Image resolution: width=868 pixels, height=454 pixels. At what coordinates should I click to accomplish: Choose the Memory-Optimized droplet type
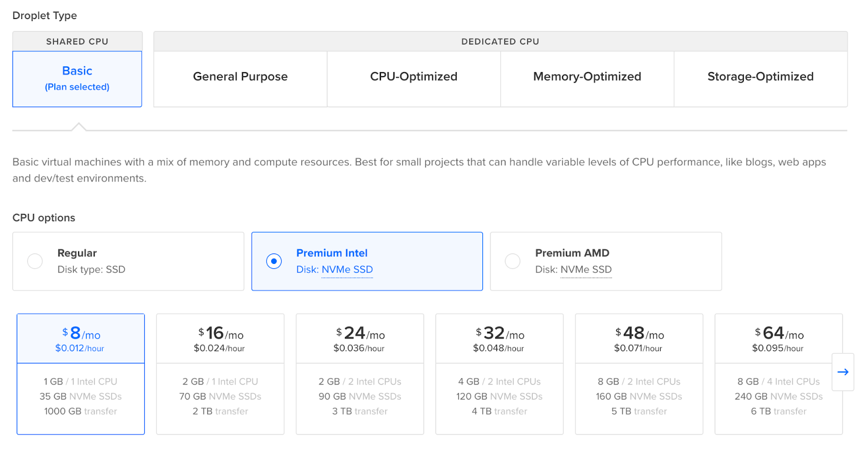pyautogui.click(x=587, y=77)
